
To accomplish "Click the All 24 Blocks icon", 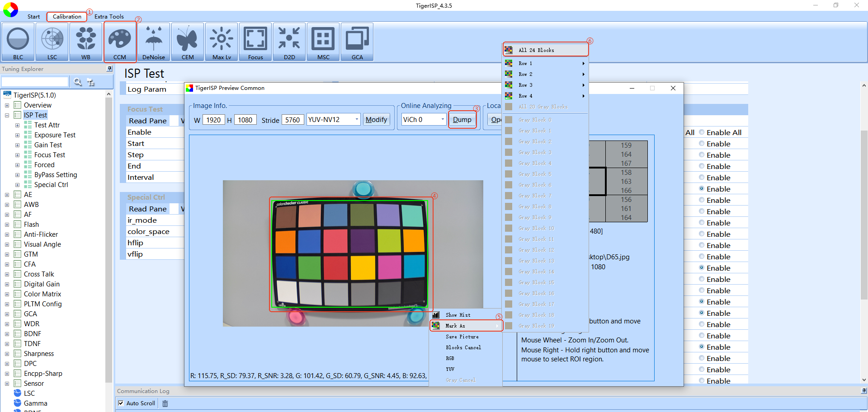I will point(509,50).
